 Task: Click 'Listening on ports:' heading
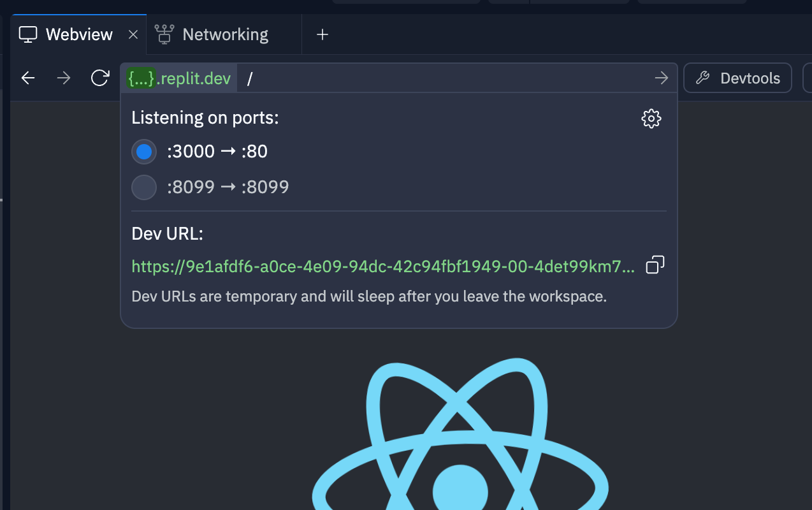(x=205, y=118)
